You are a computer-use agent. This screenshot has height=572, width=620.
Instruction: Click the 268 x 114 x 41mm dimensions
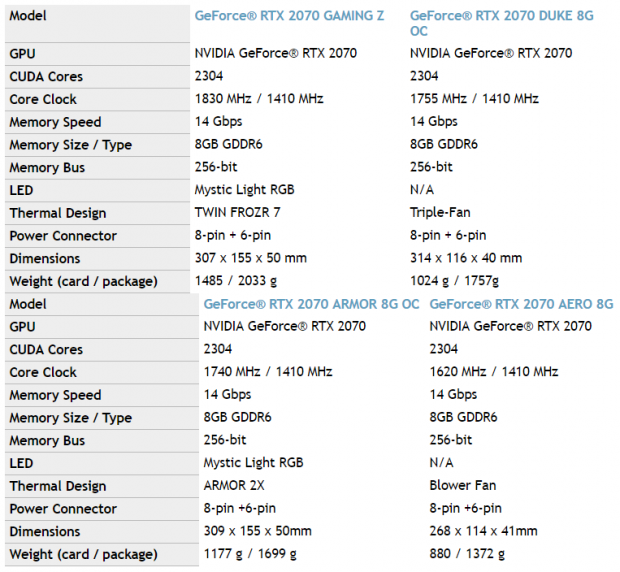point(483,531)
